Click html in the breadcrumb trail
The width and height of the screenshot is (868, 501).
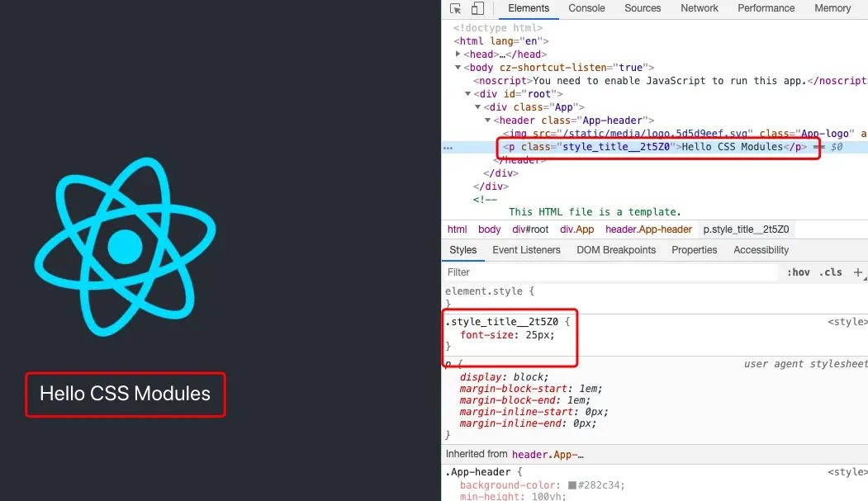tap(458, 229)
